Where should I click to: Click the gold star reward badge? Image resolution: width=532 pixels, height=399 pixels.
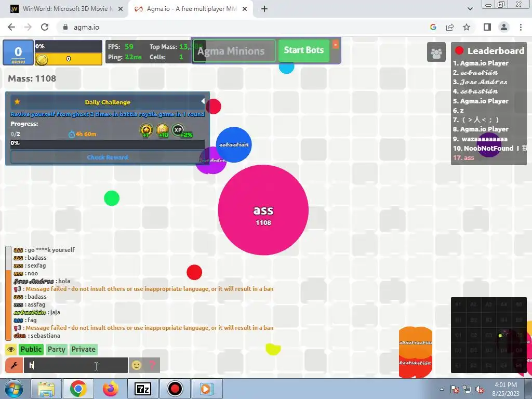tap(146, 130)
